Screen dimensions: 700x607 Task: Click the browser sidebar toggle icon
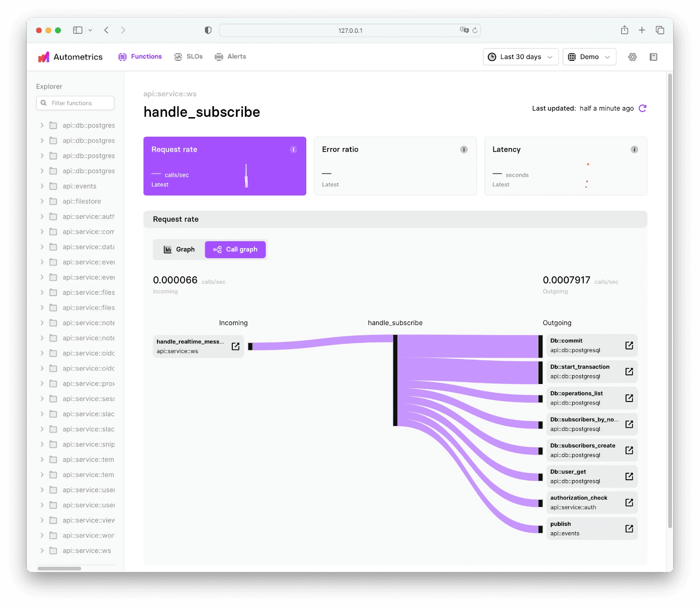[x=78, y=30]
